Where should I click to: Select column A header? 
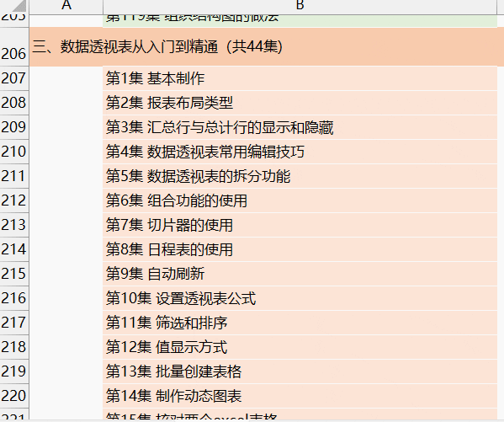pos(66,7)
